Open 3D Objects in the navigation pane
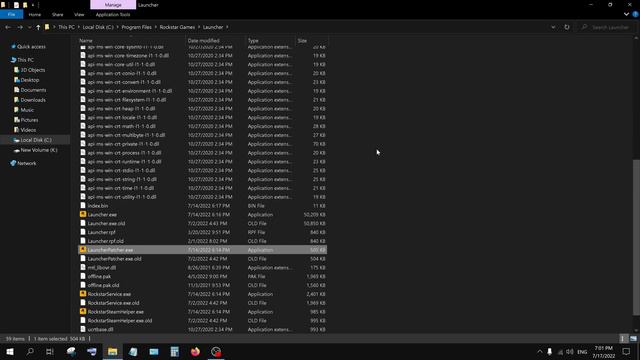 tap(33, 70)
